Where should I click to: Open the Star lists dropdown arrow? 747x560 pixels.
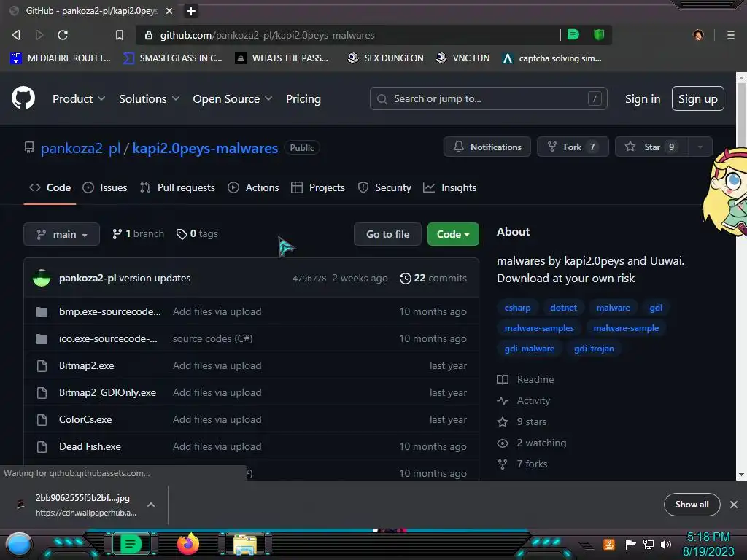click(x=700, y=147)
